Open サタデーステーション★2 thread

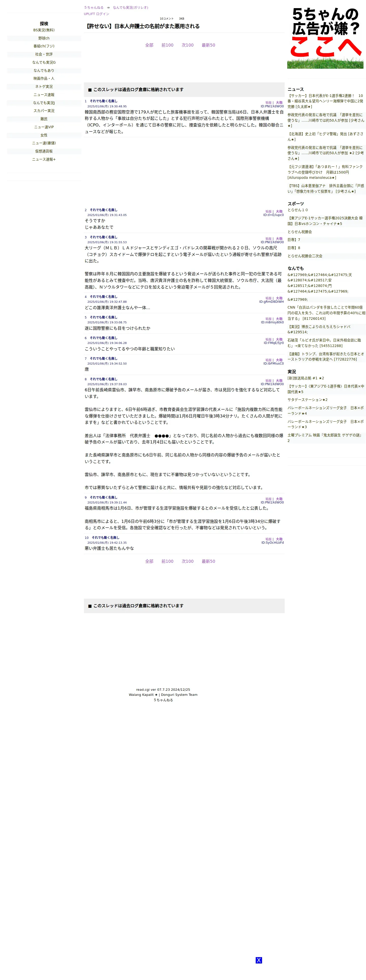(308, 400)
